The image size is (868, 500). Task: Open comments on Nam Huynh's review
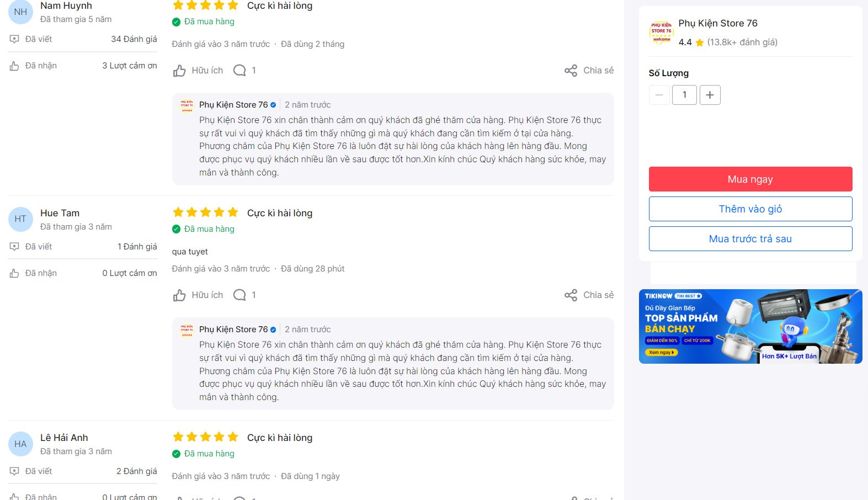pos(240,71)
